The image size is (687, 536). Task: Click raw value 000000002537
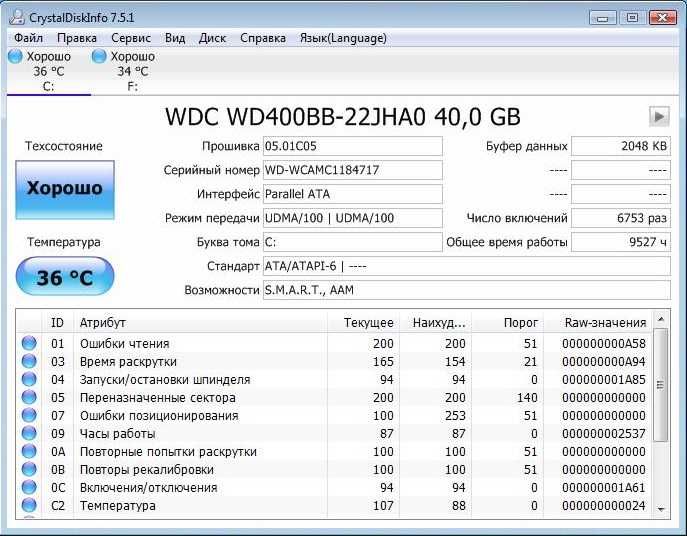pos(604,433)
